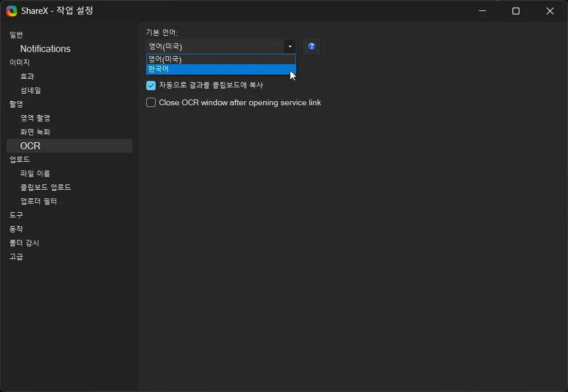Open the 도구 settings section
Viewport: 568px width, 392px height.
[x=16, y=215]
